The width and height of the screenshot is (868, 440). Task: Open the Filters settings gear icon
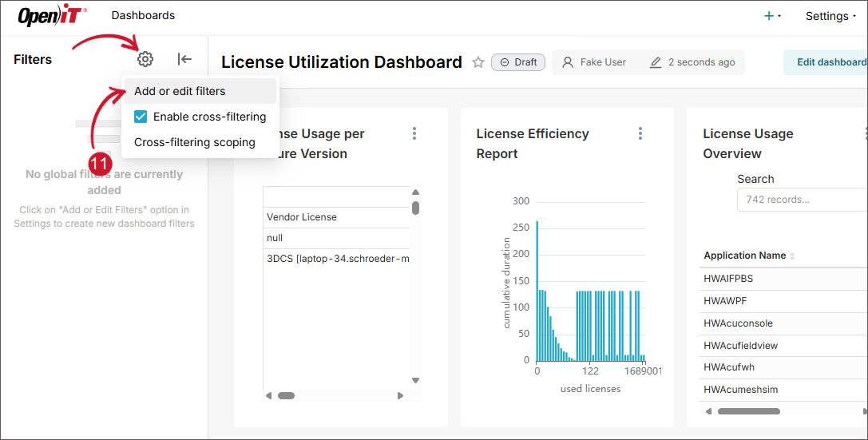click(x=145, y=58)
